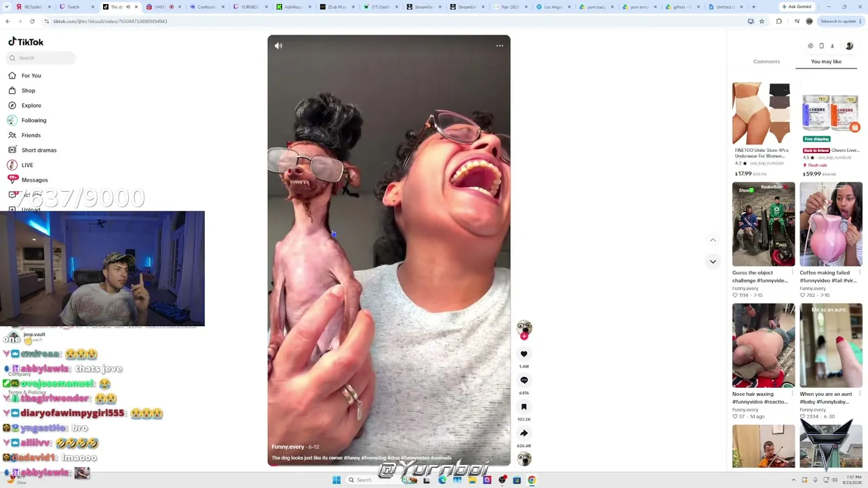Click the Coffee making failed title text

828,277
